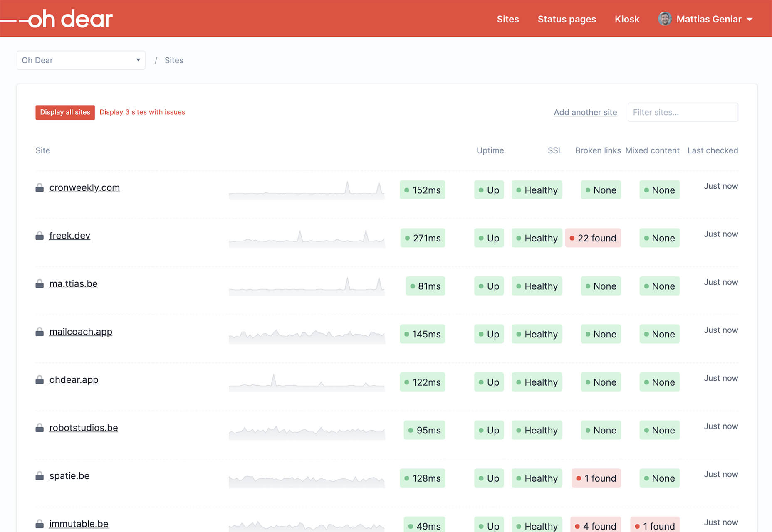Click the 49ms response time badge
The image size is (772, 532).
coord(424,525)
